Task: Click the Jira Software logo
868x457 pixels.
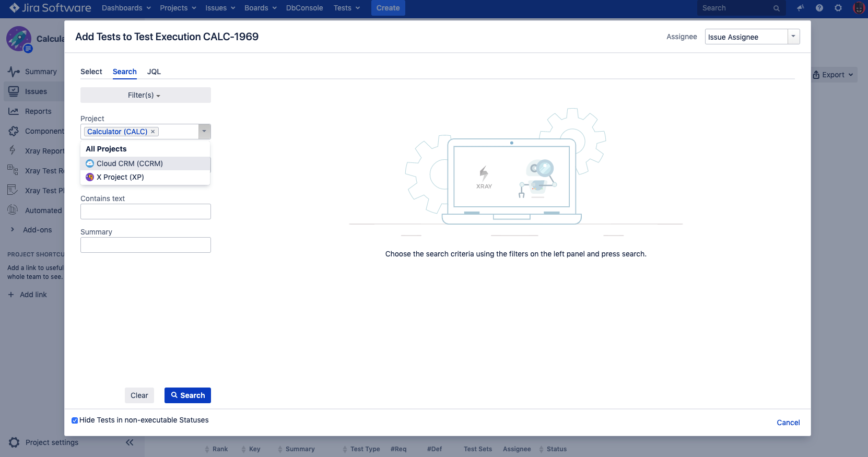Action: [x=50, y=8]
